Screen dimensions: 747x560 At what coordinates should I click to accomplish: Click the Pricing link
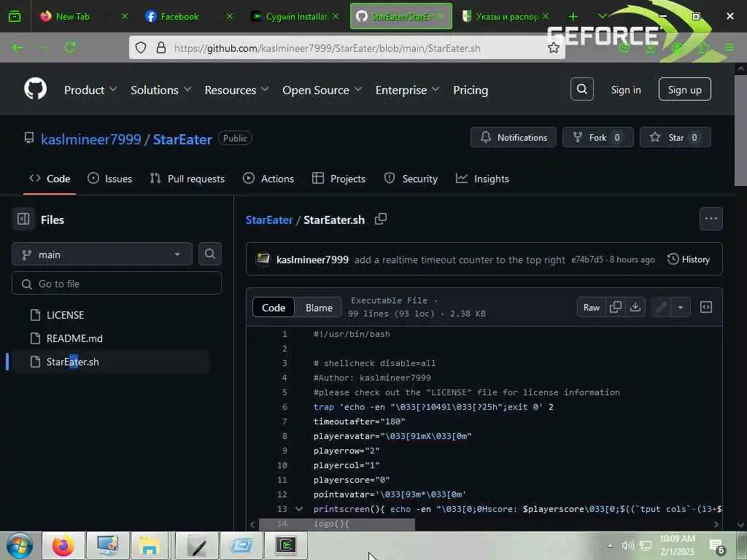point(471,90)
